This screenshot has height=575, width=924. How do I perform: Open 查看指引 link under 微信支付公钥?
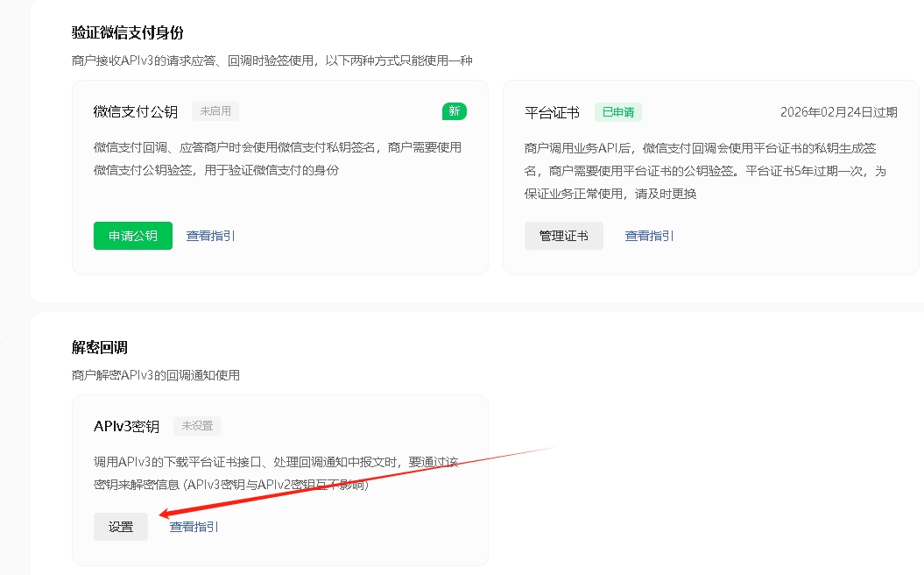coord(210,236)
